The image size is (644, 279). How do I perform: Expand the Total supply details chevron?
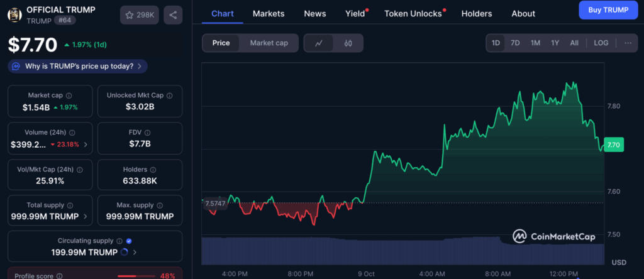[x=86, y=217]
